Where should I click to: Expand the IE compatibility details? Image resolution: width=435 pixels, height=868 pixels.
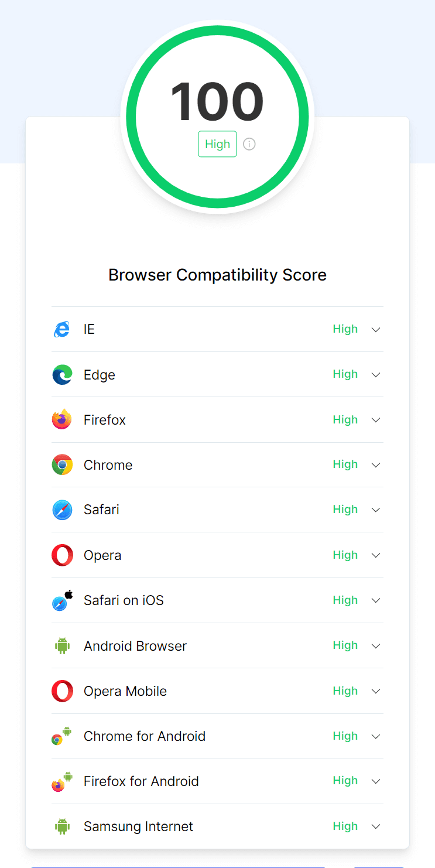tap(375, 329)
